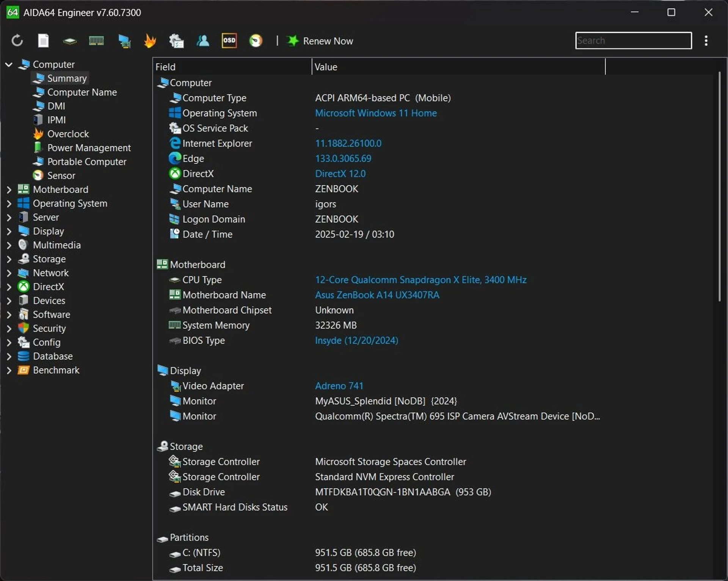Click the Benchmark category icon
The image size is (728, 581).
[x=24, y=371]
